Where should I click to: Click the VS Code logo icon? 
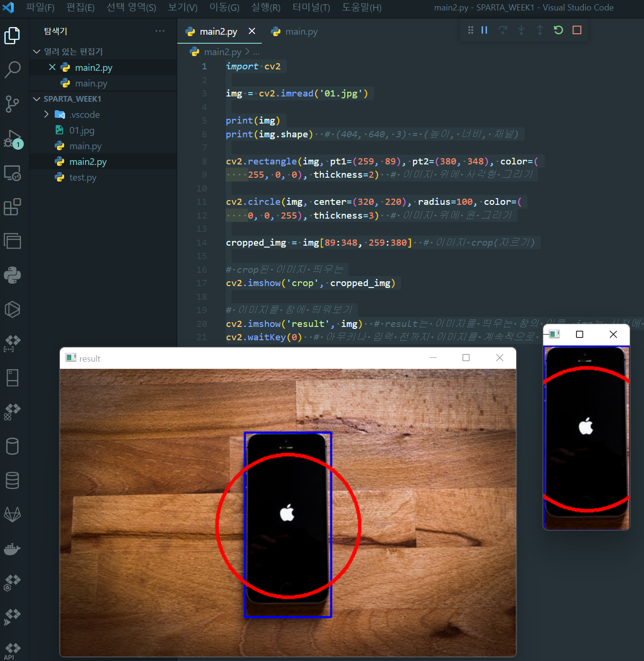(9, 8)
